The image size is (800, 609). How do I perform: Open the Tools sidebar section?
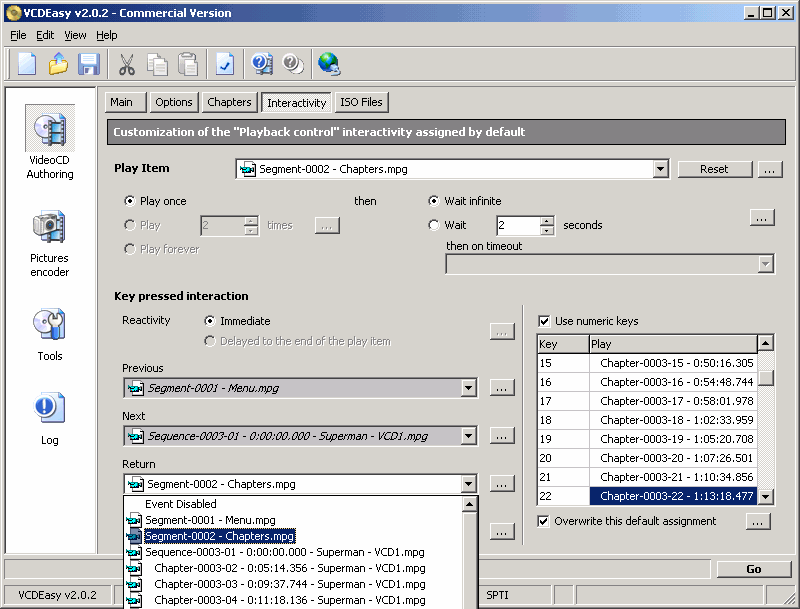click(50, 335)
